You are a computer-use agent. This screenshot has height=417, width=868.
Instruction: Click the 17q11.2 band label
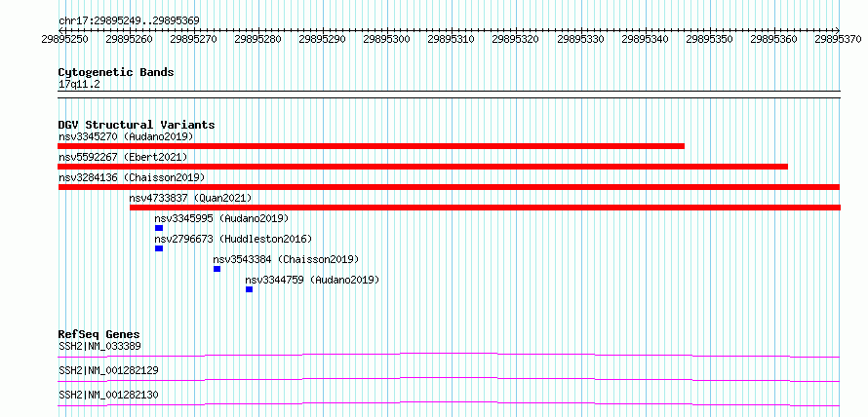click(x=79, y=85)
